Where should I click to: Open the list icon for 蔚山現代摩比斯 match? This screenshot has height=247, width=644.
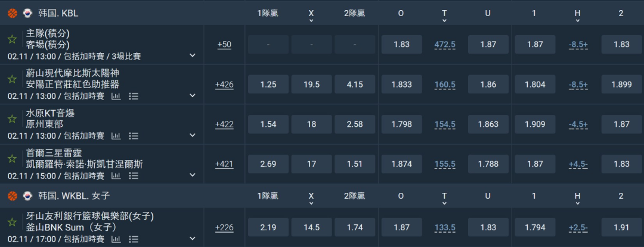134,96
